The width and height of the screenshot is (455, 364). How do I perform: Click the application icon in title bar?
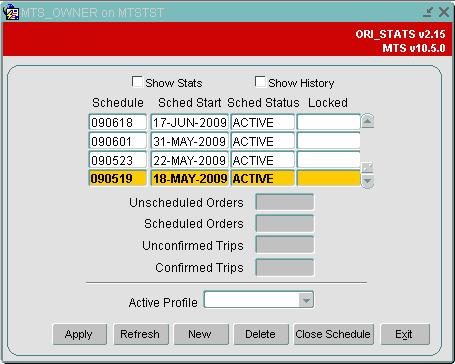[11, 12]
